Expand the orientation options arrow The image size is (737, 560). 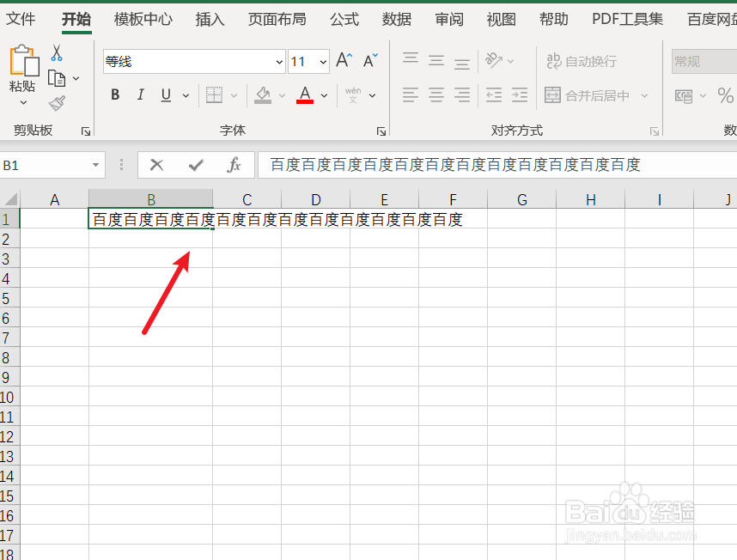511,61
